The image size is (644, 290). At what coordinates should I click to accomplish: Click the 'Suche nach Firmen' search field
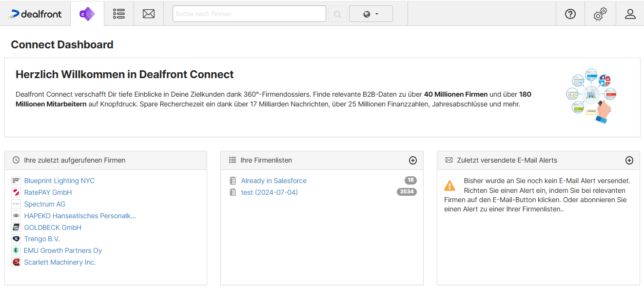249,14
